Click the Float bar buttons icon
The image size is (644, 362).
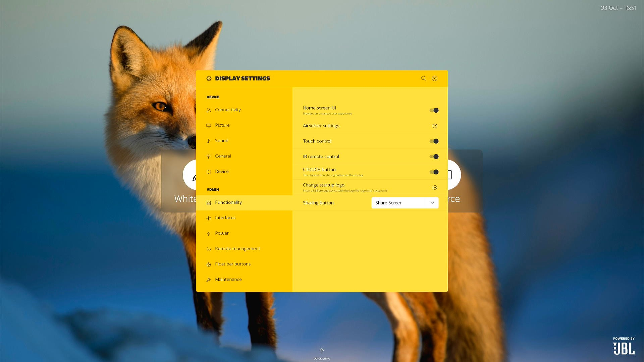tap(209, 264)
